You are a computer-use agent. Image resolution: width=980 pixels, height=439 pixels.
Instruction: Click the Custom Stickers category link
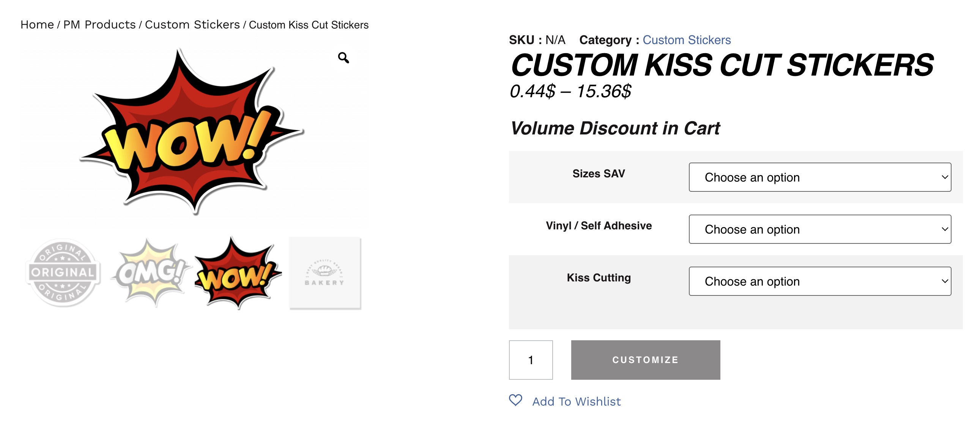click(686, 40)
